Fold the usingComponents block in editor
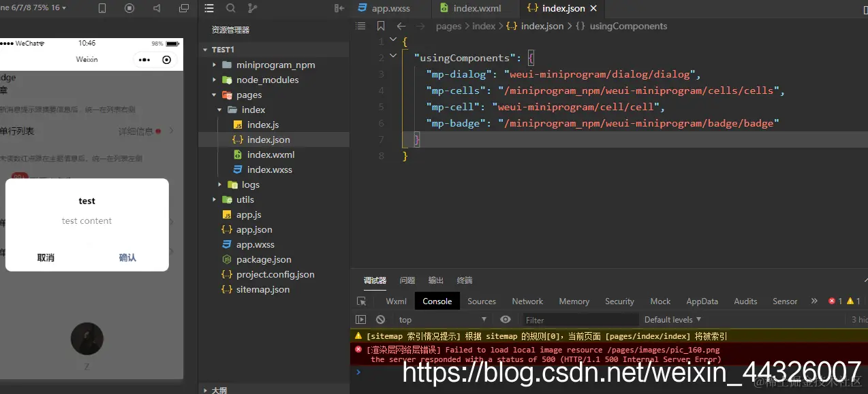Viewport: 868px width, 394px height. coord(393,57)
